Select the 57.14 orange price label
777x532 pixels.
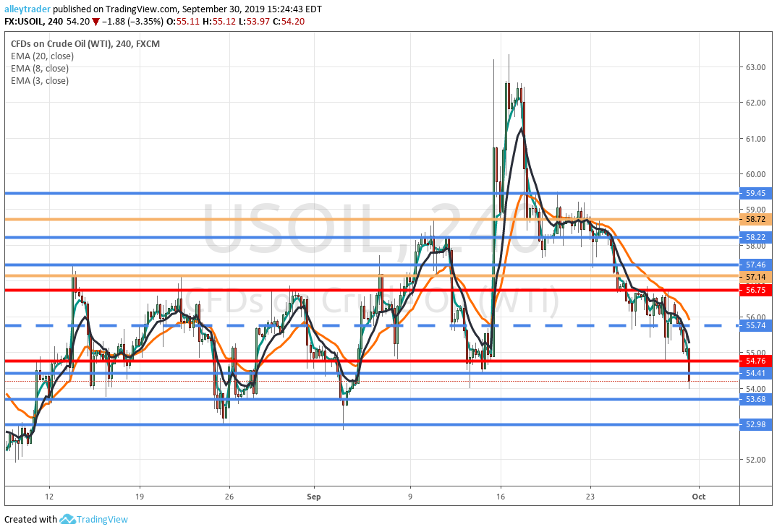[x=755, y=277]
